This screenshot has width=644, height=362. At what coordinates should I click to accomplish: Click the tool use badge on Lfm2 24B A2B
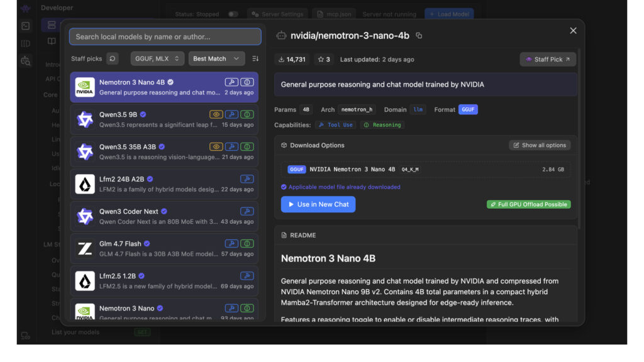(247, 179)
